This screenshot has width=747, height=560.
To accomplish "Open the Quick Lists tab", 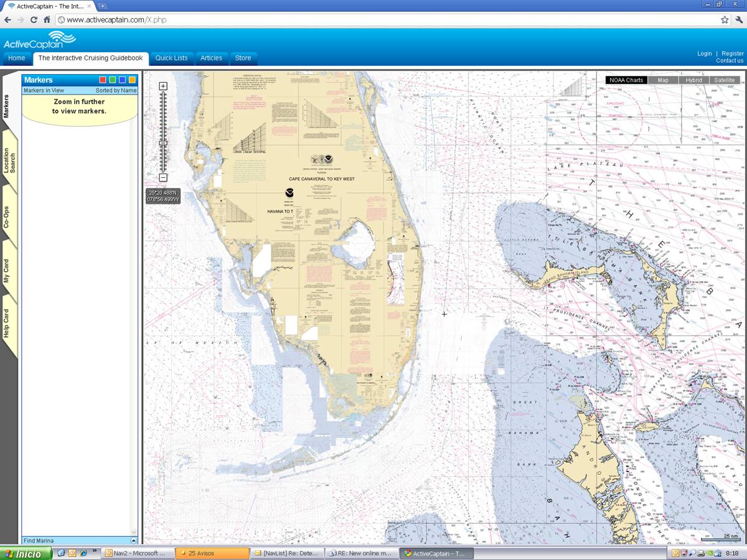I will (171, 58).
